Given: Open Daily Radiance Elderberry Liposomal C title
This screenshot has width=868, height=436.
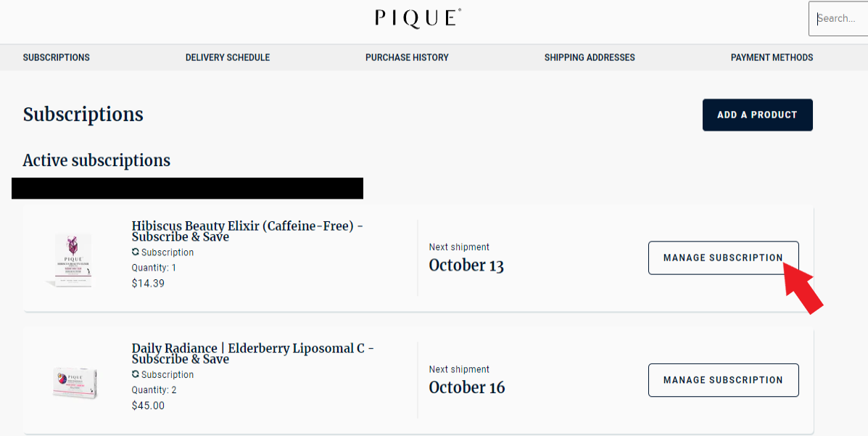Looking at the screenshot, I should coord(253,353).
